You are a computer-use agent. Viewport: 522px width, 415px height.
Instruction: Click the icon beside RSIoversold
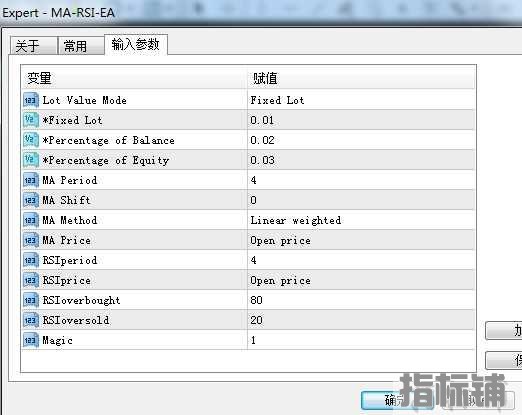(31, 320)
